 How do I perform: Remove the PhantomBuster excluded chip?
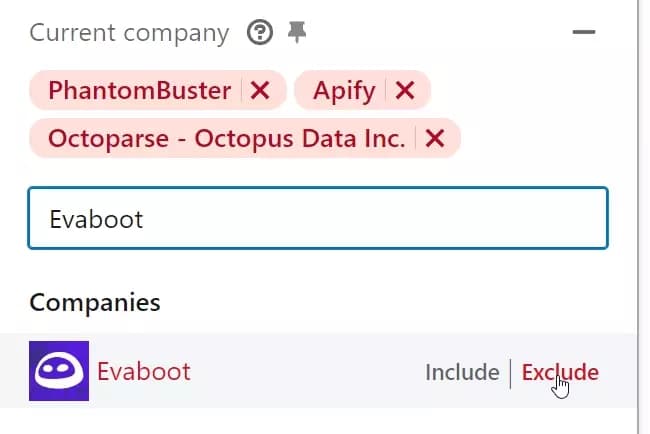click(x=260, y=90)
